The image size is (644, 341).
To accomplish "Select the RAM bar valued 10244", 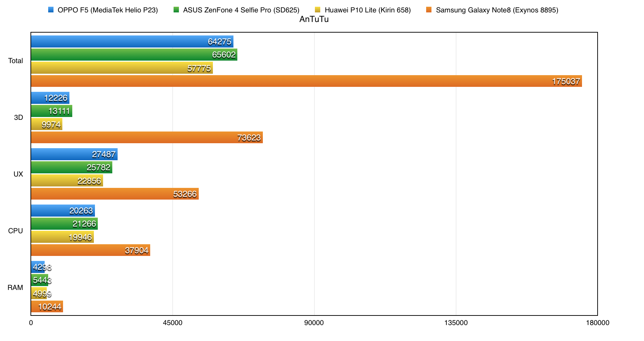I will pyautogui.click(x=47, y=306).
